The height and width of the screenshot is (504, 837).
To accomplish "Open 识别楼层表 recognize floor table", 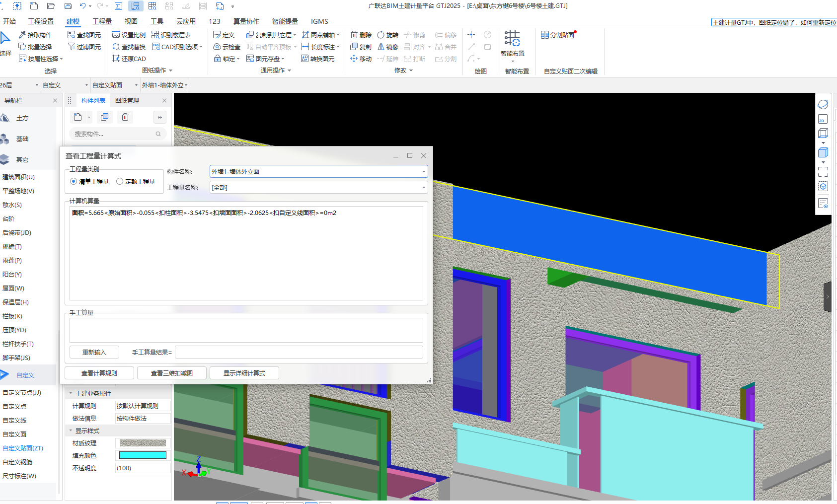I will pyautogui.click(x=171, y=35).
